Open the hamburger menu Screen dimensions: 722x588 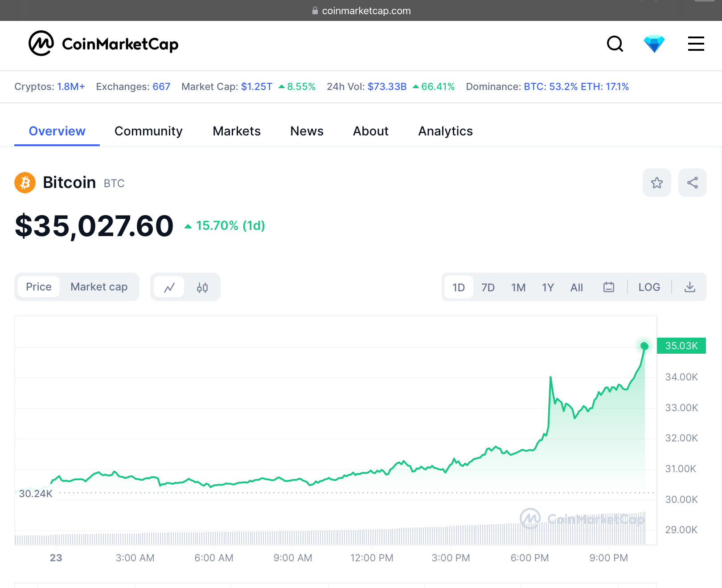pyautogui.click(x=696, y=44)
